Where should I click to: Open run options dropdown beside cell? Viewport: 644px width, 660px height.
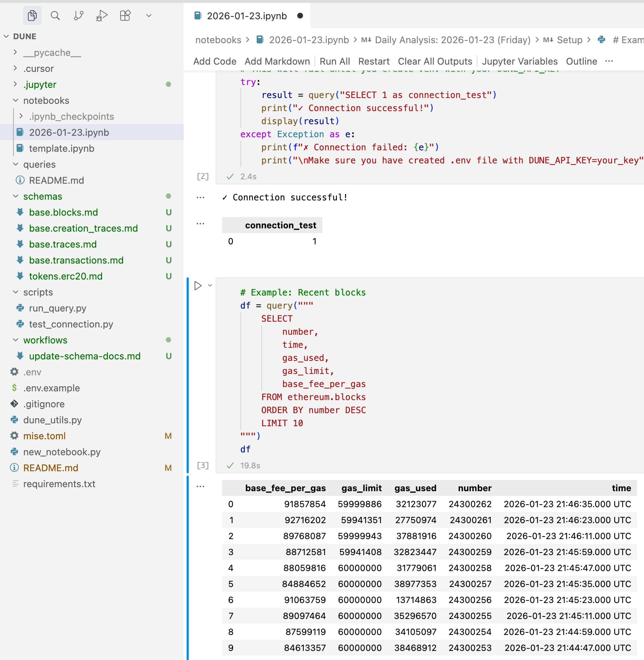pyautogui.click(x=210, y=286)
